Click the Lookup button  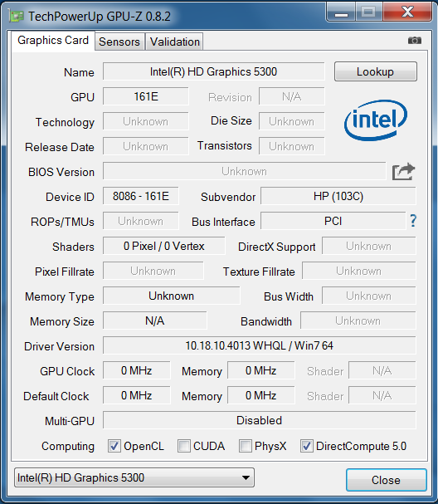click(x=376, y=71)
